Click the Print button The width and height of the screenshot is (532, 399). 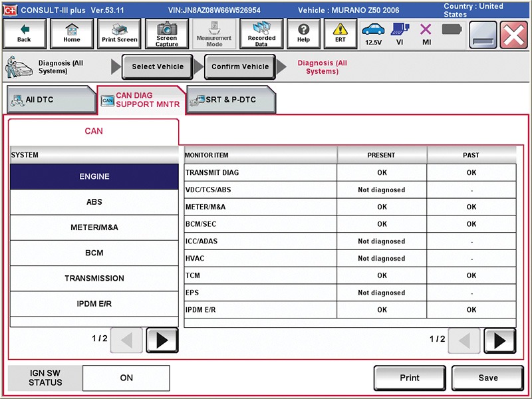tap(410, 378)
